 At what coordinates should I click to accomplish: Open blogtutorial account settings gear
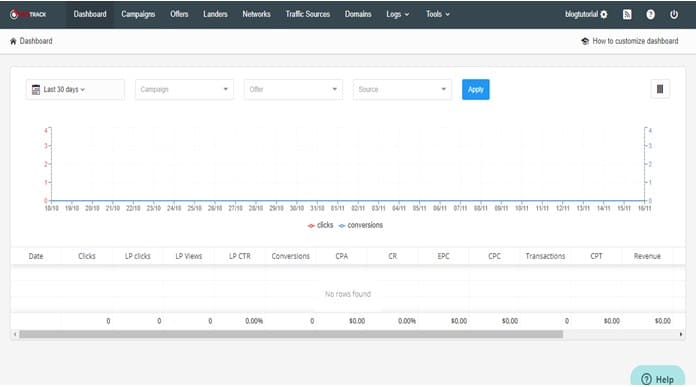coord(604,15)
